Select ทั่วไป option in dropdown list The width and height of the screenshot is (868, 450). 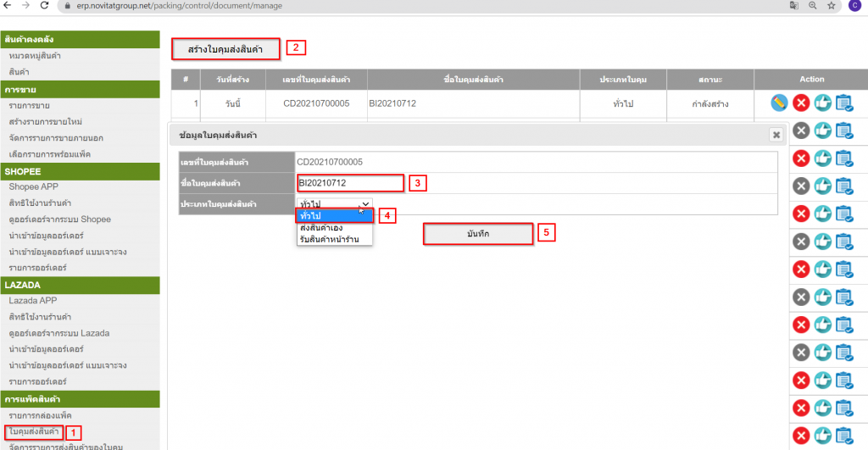(333, 216)
